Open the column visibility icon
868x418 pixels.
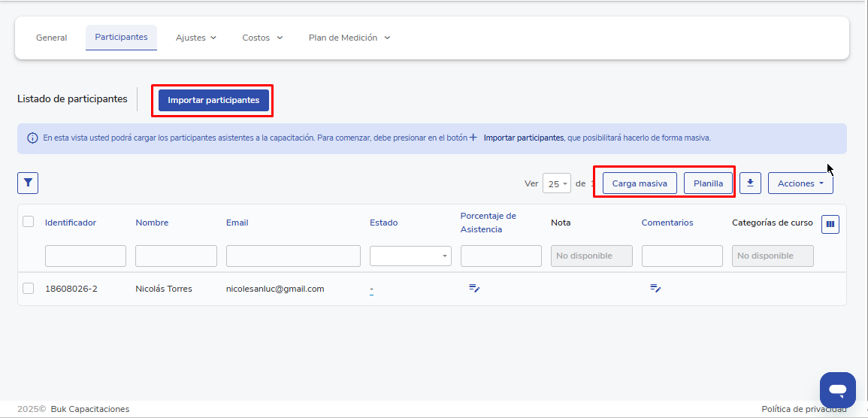830,223
